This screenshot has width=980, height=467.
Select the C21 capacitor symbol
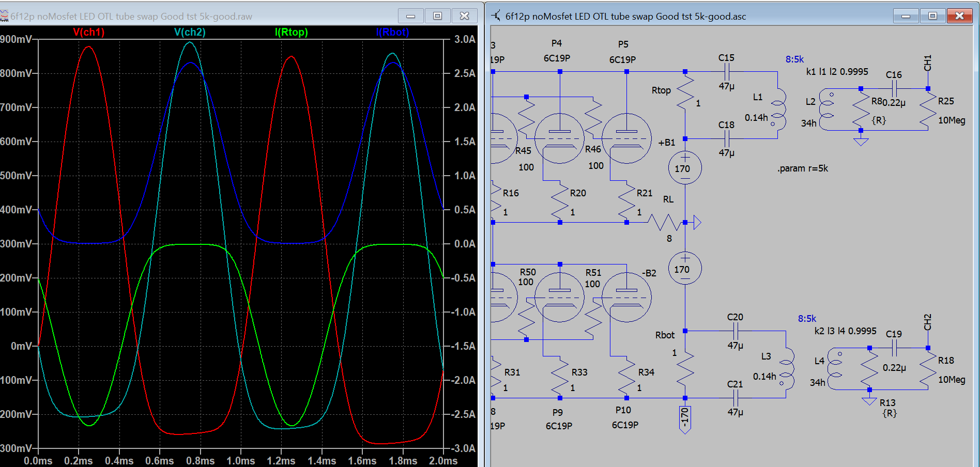pyautogui.click(x=735, y=398)
